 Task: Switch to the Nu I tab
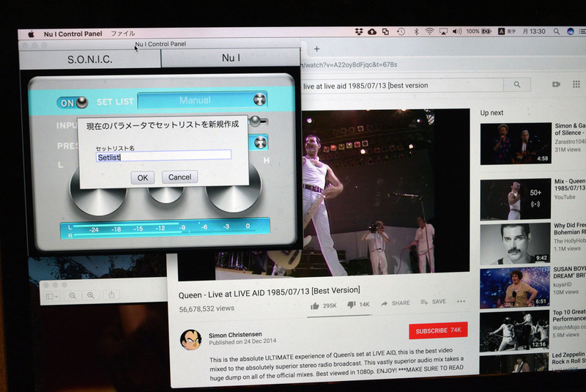(231, 58)
